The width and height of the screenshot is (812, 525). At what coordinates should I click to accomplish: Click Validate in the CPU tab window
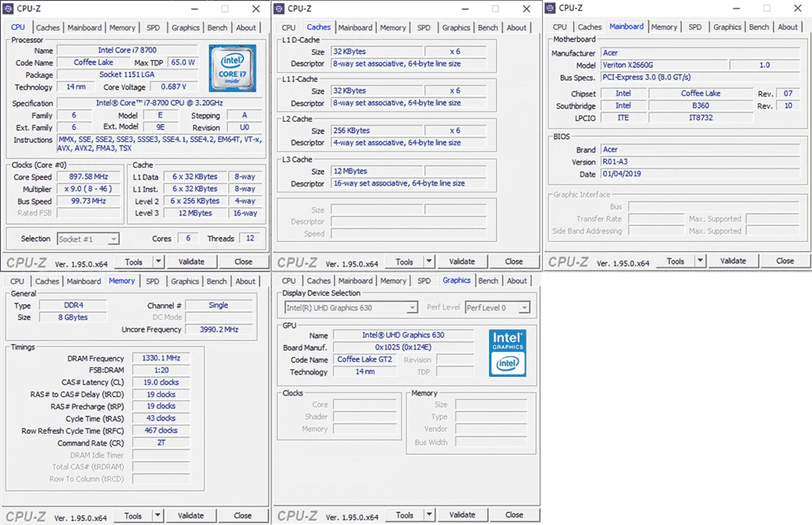coord(191,262)
